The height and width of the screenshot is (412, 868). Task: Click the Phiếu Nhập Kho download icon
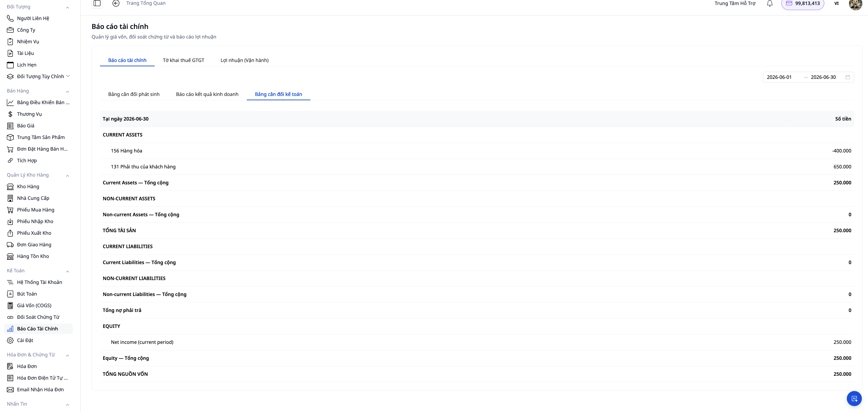click(x=10, y=221)
